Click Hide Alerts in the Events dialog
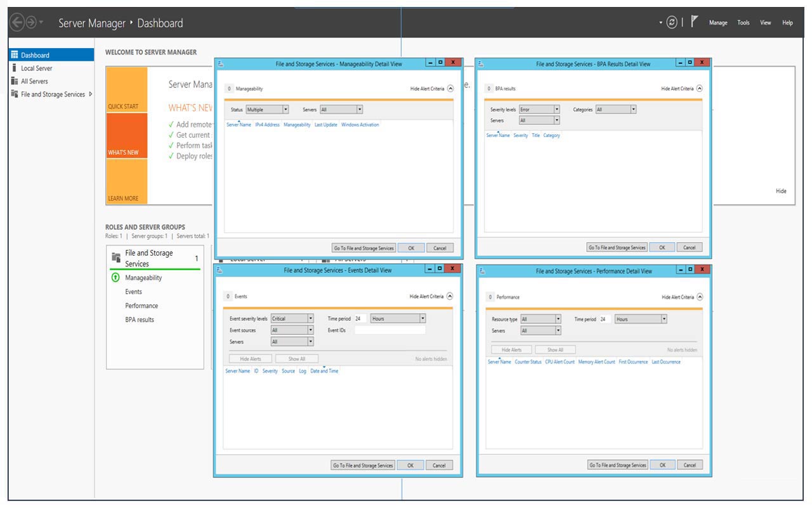 coord(251,359)
